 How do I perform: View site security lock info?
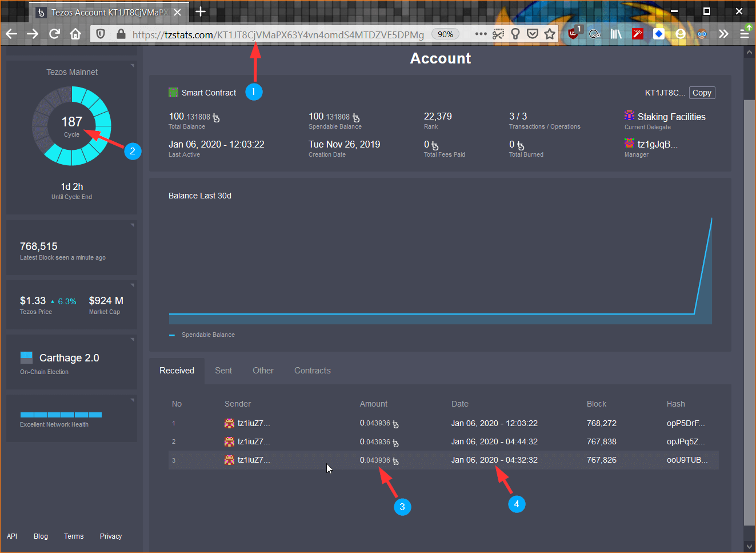[x=121, y=34]
